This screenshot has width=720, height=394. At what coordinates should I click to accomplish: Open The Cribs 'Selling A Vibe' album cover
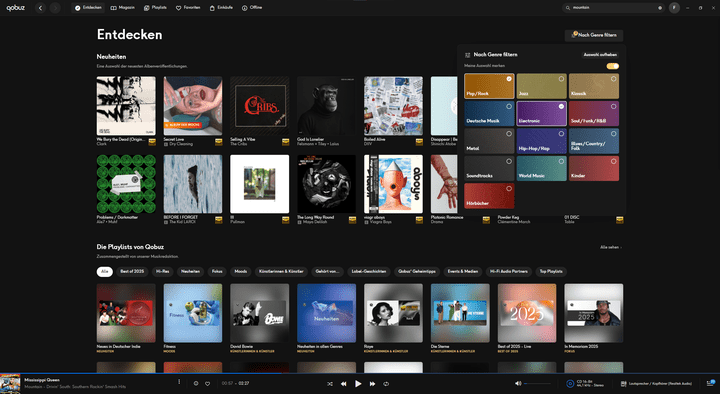[x=259, y=106]
